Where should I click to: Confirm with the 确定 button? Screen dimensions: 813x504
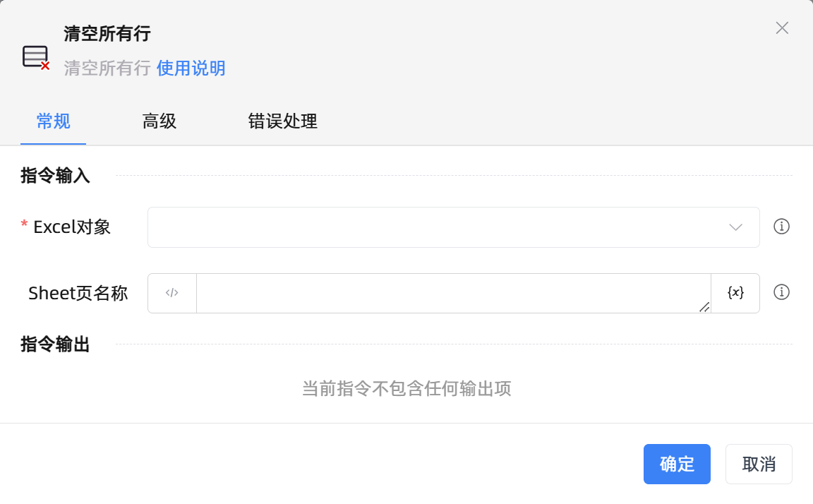pos(677,464)
